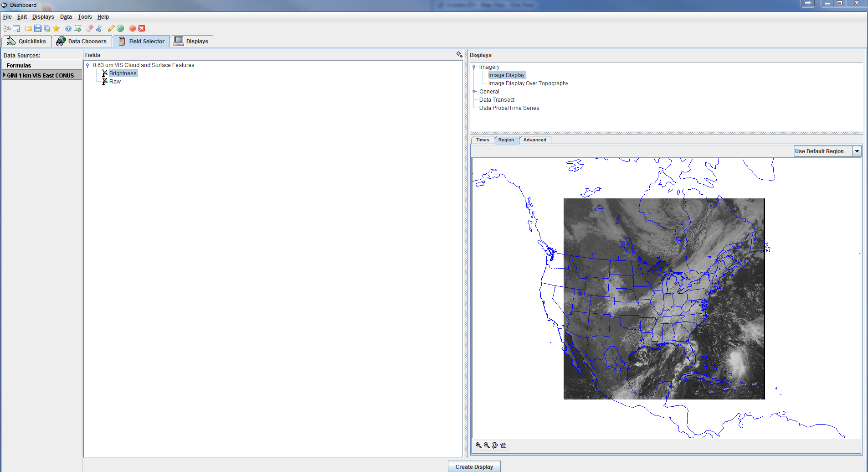Click the yellow star favorites icon
Image resolution: width=868 pixels, height=472 pixels.
pyautogui.click(x=56, y=28)
